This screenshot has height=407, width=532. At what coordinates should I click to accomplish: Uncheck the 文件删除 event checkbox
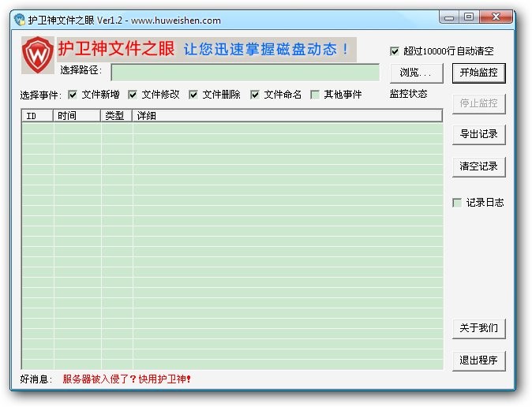[193, 95]
